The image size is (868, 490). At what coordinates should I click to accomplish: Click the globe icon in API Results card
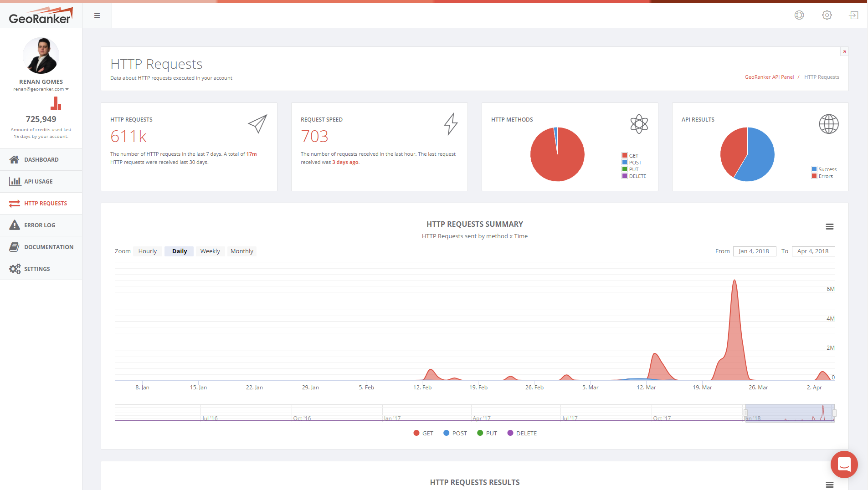tap(829, 124)
